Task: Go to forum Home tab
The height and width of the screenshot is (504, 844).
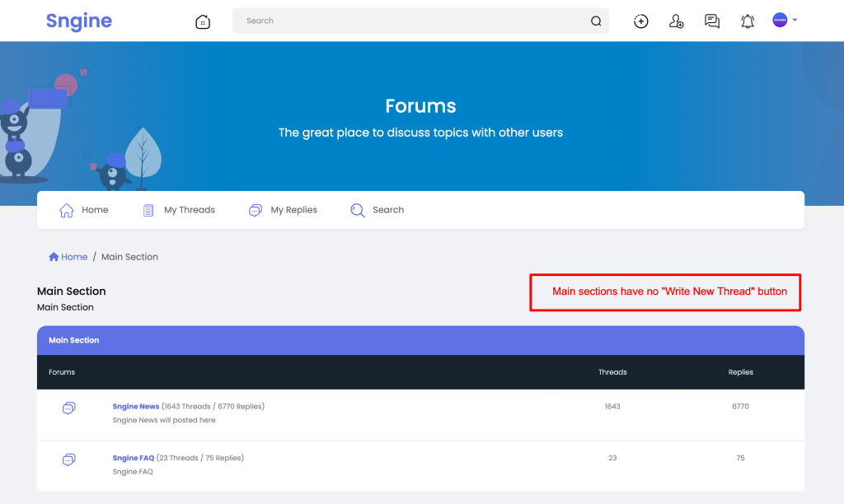Action: point(83,210)
